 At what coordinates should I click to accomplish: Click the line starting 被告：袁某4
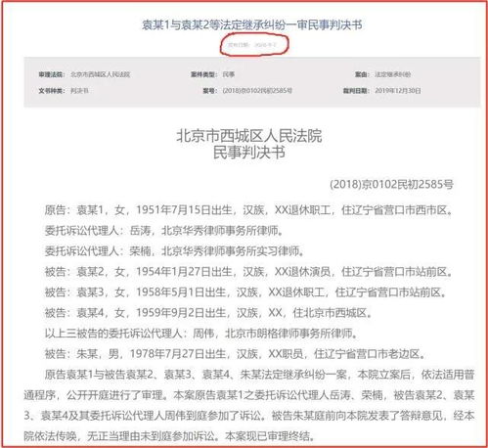tap(208, 313)
